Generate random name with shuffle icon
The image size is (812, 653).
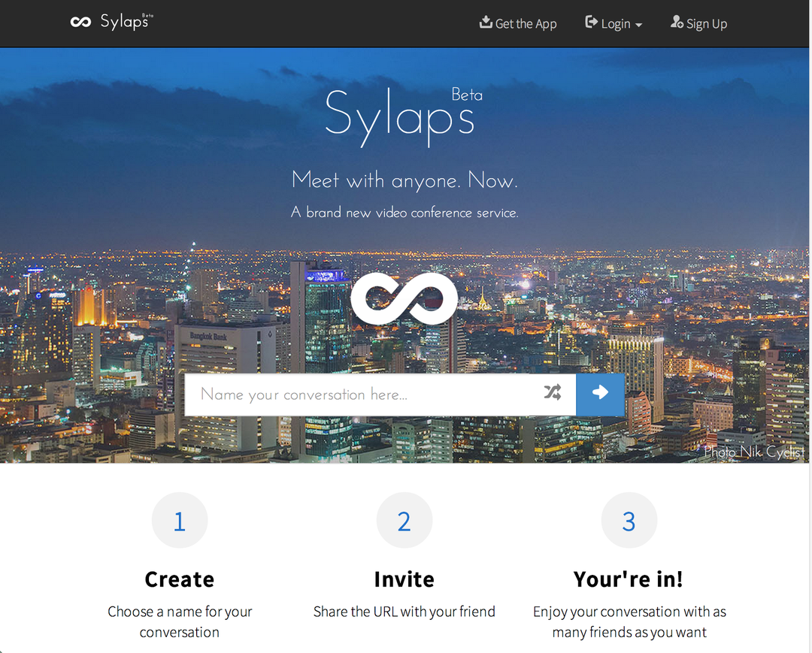(553, 393)
